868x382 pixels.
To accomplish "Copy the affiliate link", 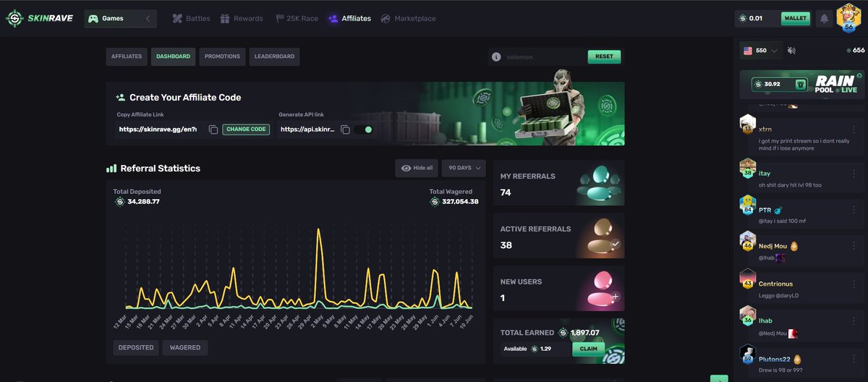I will tap(213, 130).
